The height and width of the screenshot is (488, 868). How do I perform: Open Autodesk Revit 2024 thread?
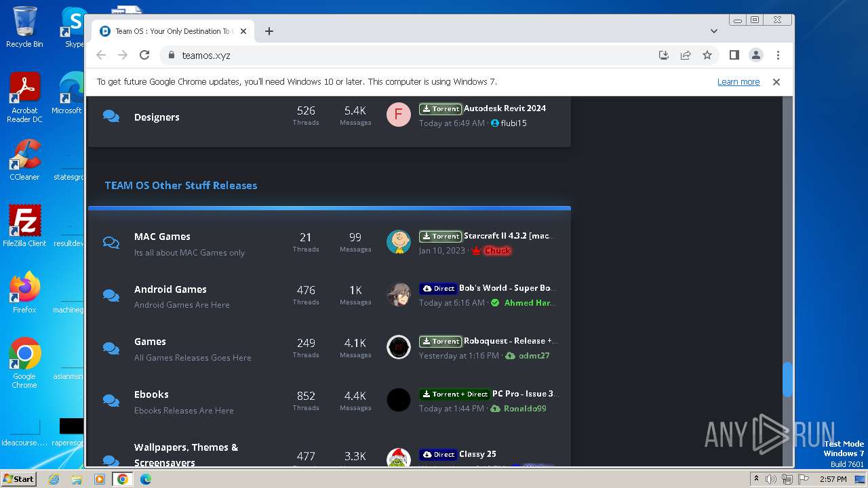click(x=505, y=108)
